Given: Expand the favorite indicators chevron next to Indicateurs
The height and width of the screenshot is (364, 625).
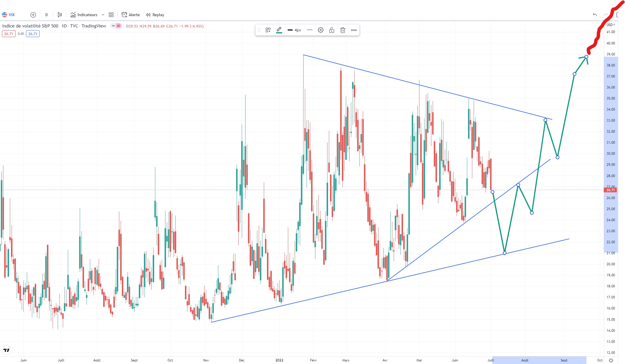Looking at the screenshot, I should [103, 15].
